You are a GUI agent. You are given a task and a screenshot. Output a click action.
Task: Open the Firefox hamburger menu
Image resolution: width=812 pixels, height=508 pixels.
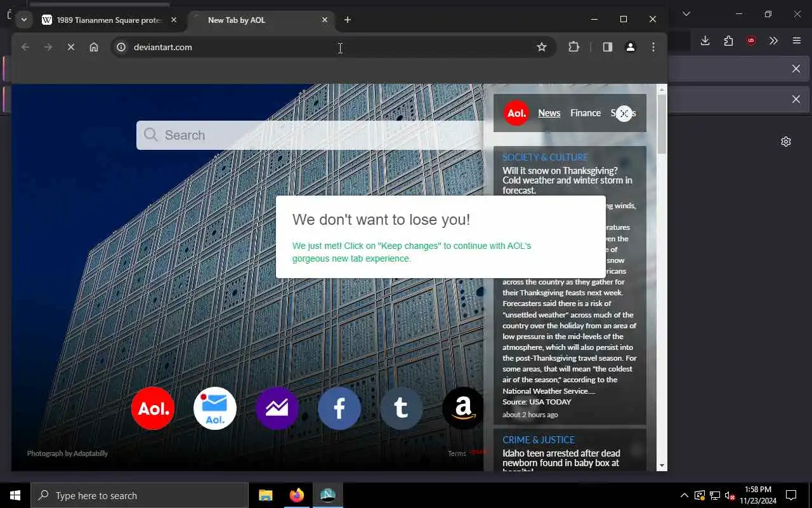797,41
